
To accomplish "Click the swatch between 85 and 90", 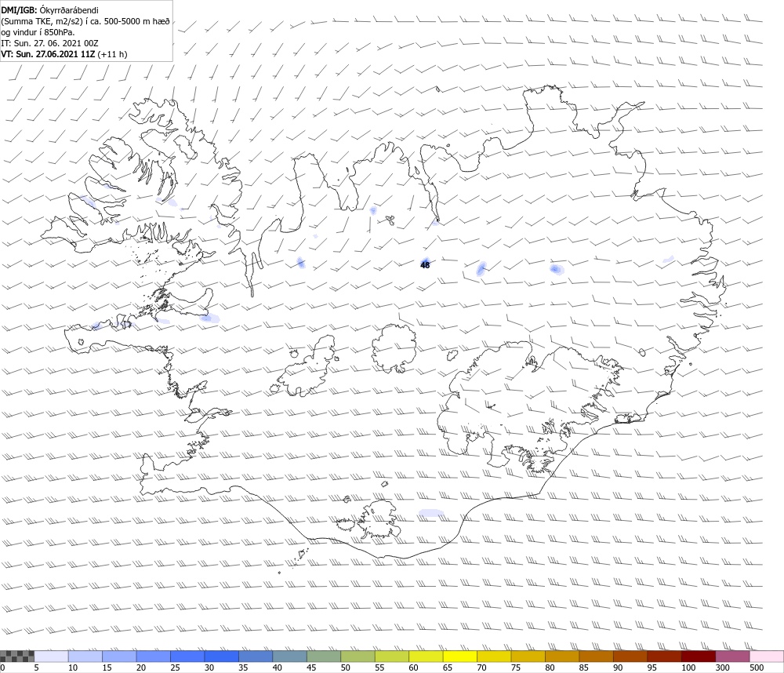I will coord(596,656).
